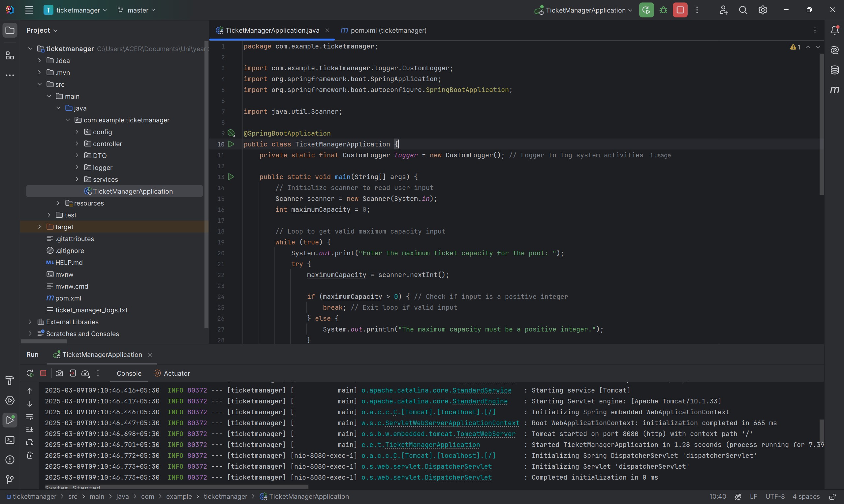Open master branch dropdown
Image resolution: width=844 pixels, height=504 pixels.
[x=137, y=10]
